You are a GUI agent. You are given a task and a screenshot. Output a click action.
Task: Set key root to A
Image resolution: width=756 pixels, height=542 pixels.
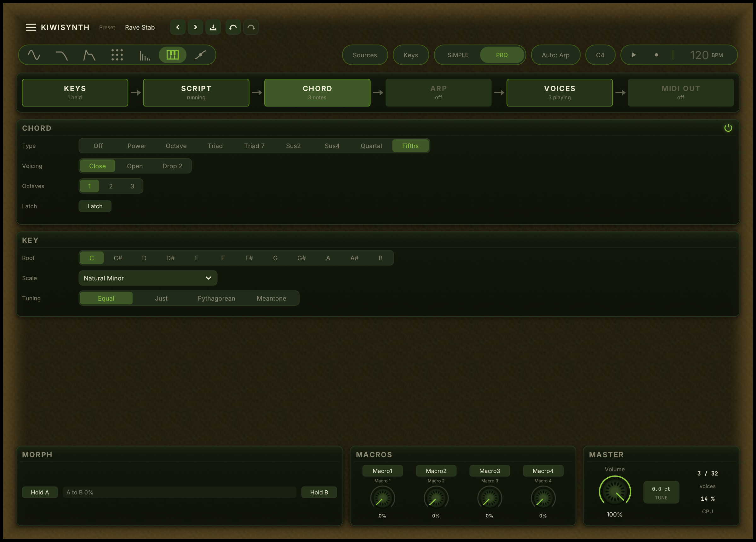coord(328,258)
